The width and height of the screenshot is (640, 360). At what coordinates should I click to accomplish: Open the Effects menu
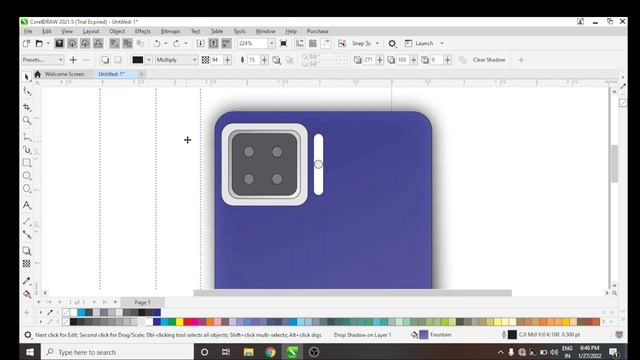point(142,31)
